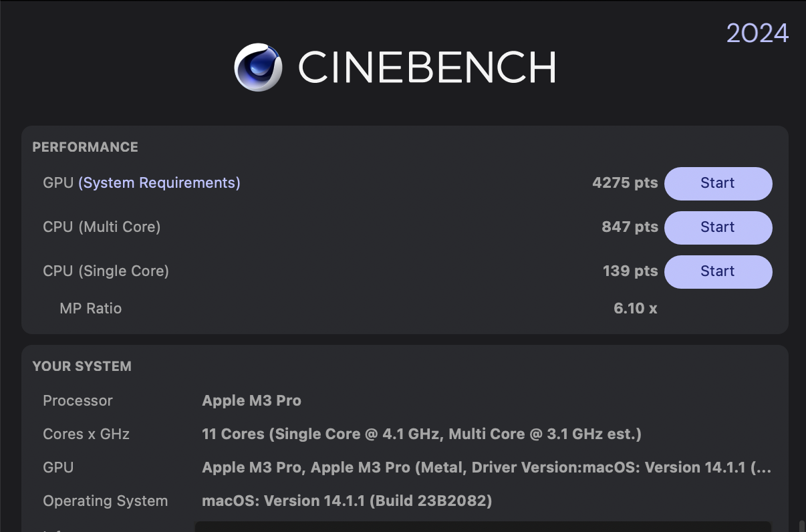
Task: Click the YOUR SYSTEM section header
Action: pyautogui.click(x=82, y=366)
